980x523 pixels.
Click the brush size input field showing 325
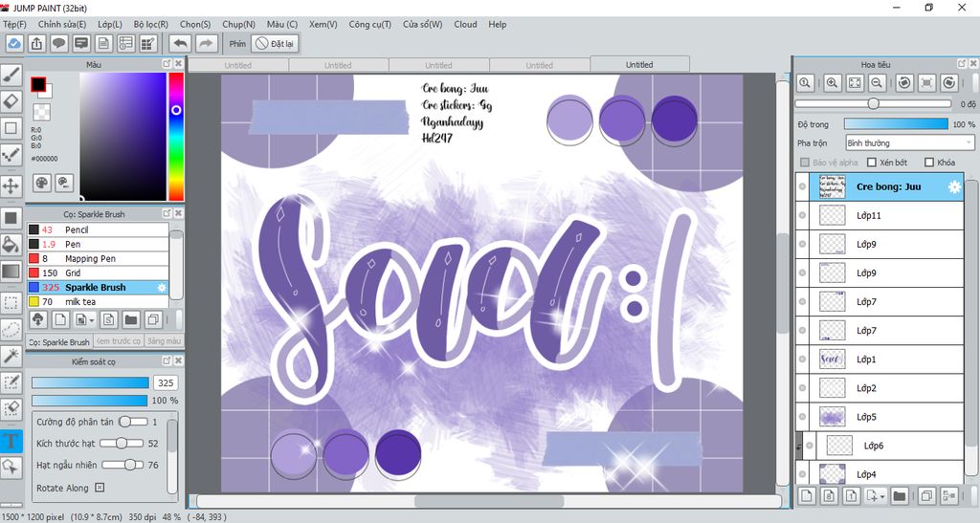tap(166, 383)
